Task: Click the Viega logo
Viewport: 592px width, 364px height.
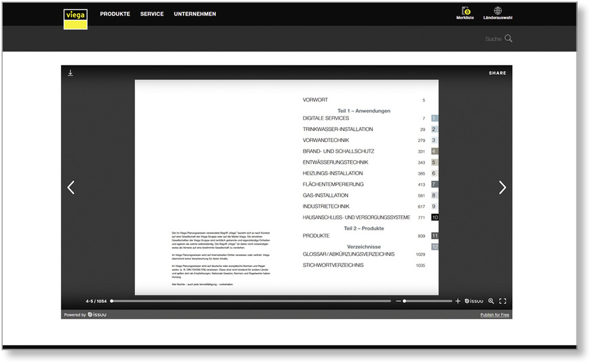Action: click(76, 19)
